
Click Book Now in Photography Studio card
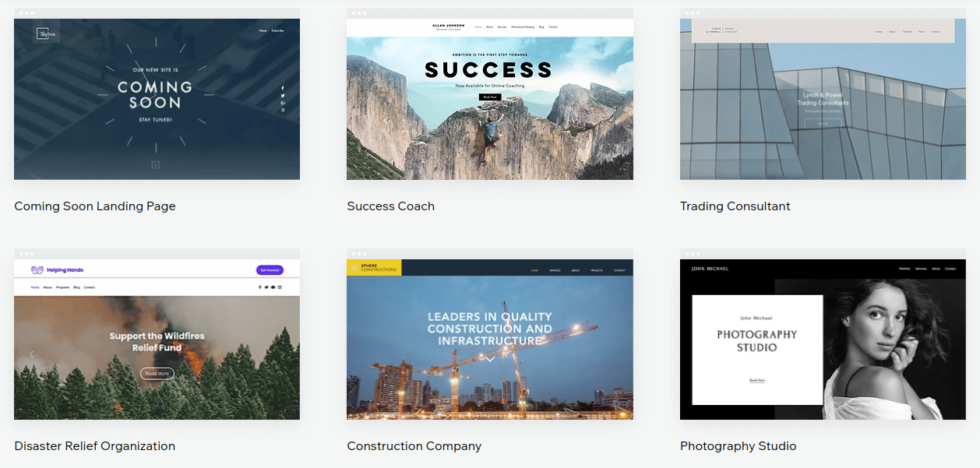click(x=757, y=380)
